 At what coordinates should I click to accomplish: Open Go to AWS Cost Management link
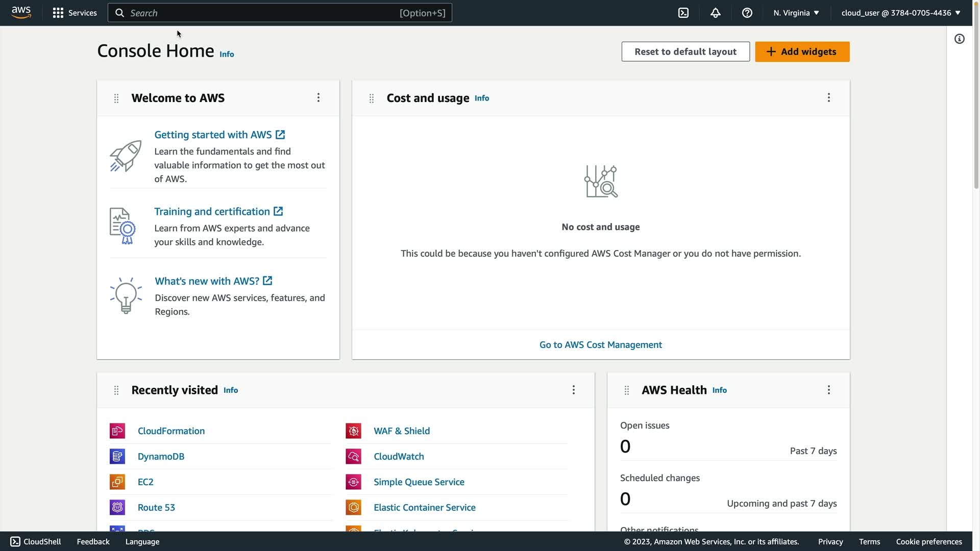600,345
